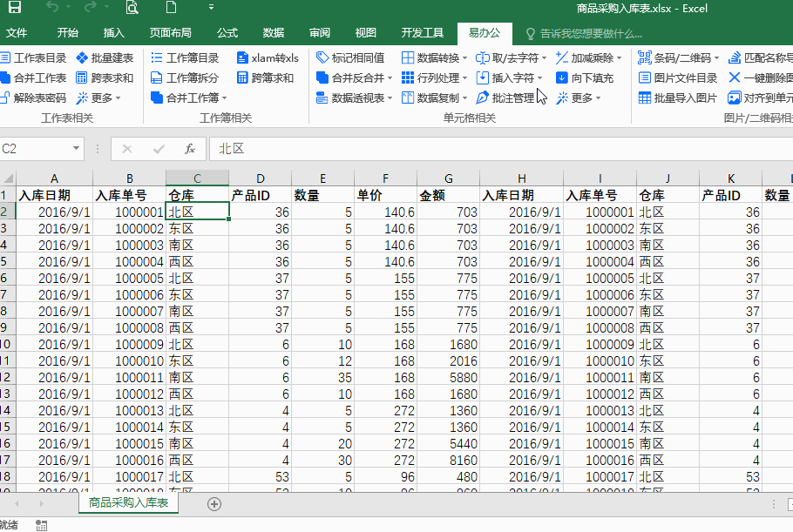The height and width of the screenshot is (532, 793).
Task: Click the 跨表求和 icon
Action: coord(81,77)
